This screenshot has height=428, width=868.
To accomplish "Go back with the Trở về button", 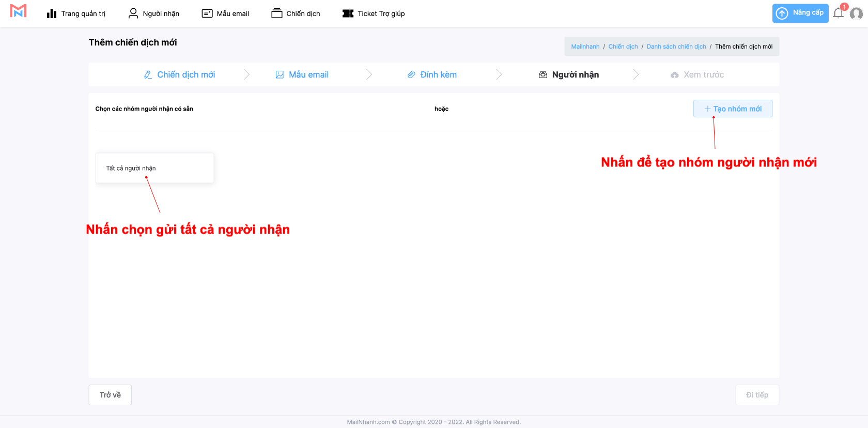I will pos(110,395).
